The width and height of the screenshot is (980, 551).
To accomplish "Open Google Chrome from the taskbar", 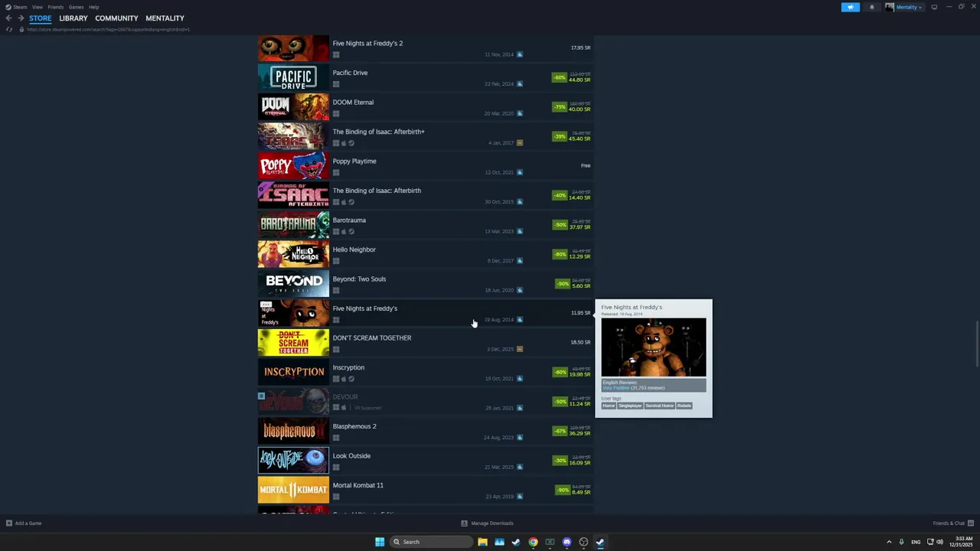I will point(533,542).
